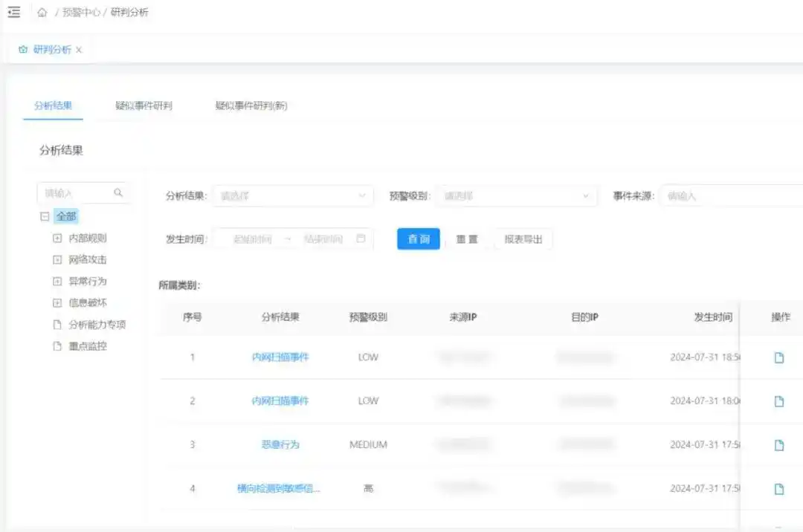Click the blue 查询 button
This screenshot has width=803, height=532.
(x=418, y=239)
